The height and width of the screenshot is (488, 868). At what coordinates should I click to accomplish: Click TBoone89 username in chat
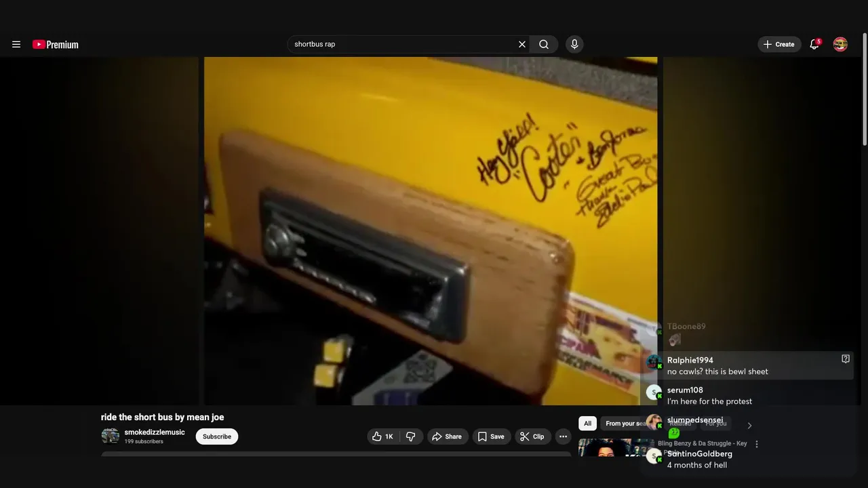click(x=686, y=326)
